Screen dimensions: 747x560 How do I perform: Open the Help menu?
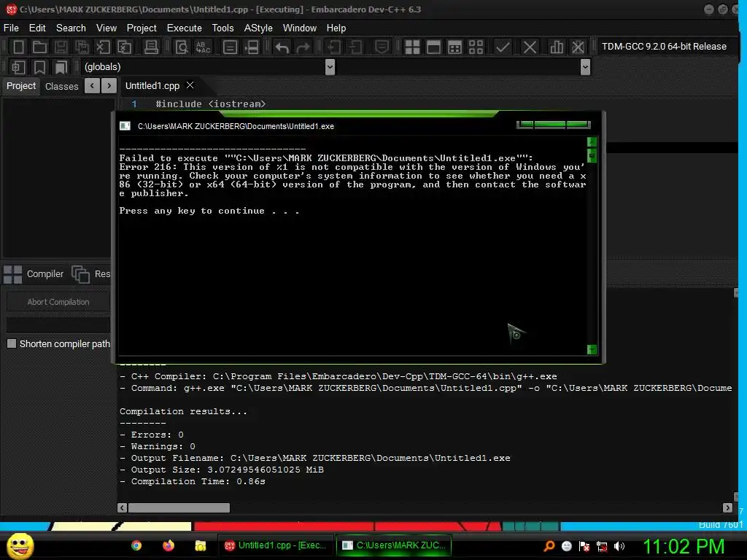(336, 28)
